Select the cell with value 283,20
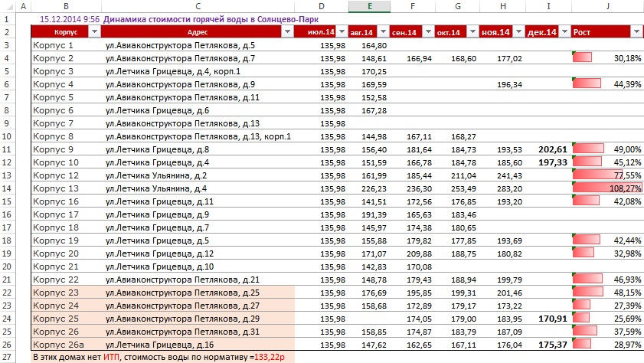Screen dimensions: 644x363 [x=502, y=188]
